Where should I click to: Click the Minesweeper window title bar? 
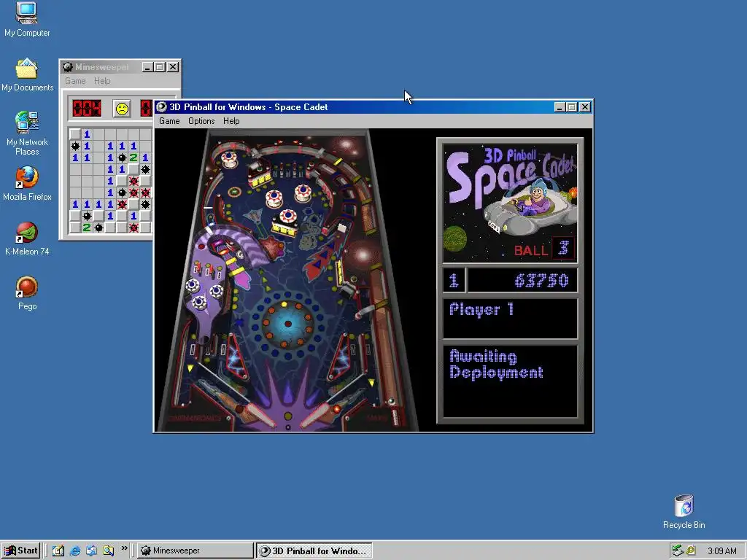coord(120,66)
